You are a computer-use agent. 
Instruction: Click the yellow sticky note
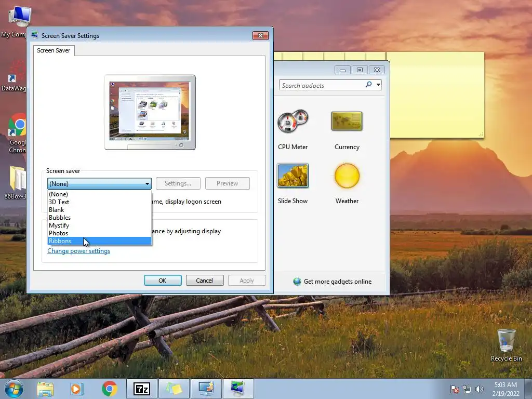[x=436, y=95]
